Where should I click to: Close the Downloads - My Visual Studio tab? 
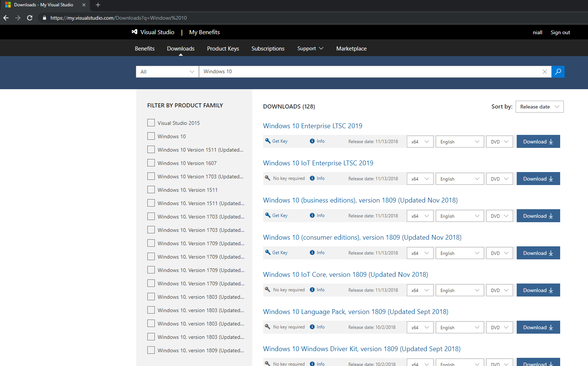[x=84, y=5]
